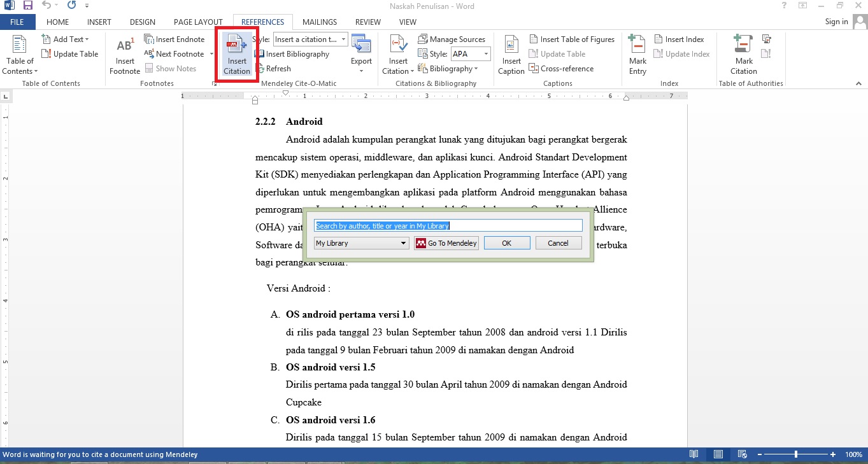Image resolution: width=868 pixels, height=464 pixels.
Task: Click zoom out minus button
Action: [759, 454]
